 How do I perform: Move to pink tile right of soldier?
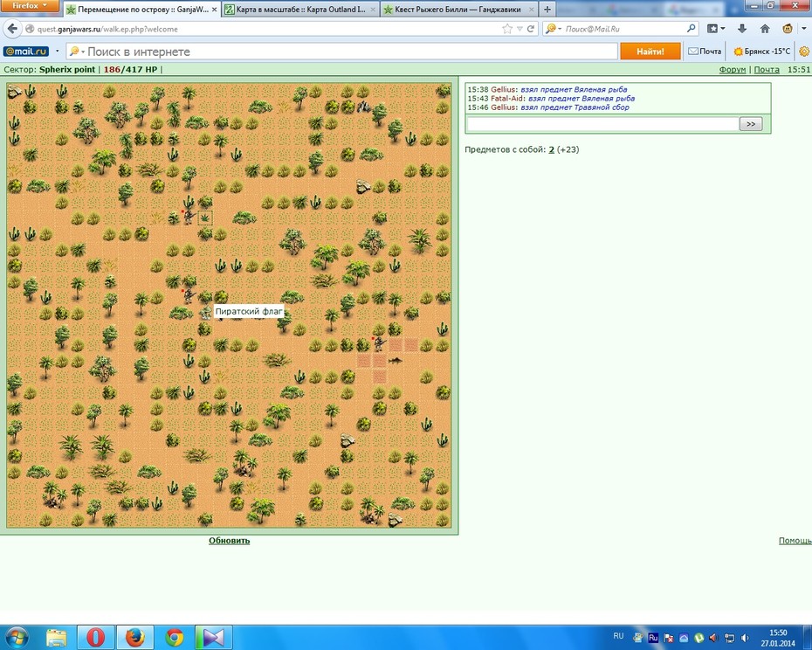tap(396, 344)
